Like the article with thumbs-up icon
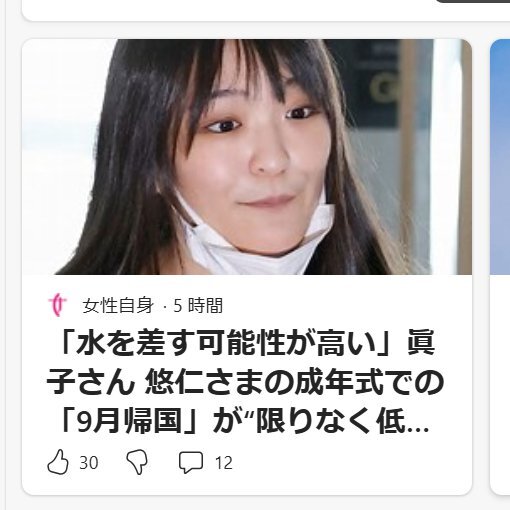 click(x=58, y=462)
